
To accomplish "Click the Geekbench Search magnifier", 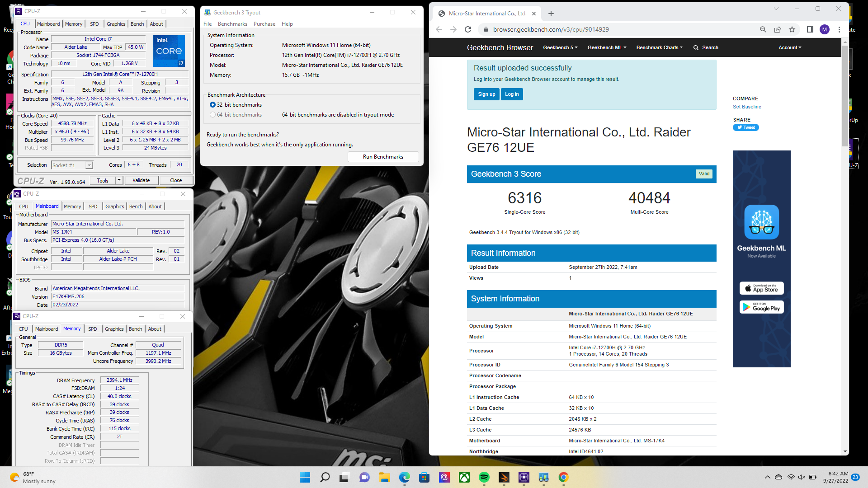I will tap(696, 47).
